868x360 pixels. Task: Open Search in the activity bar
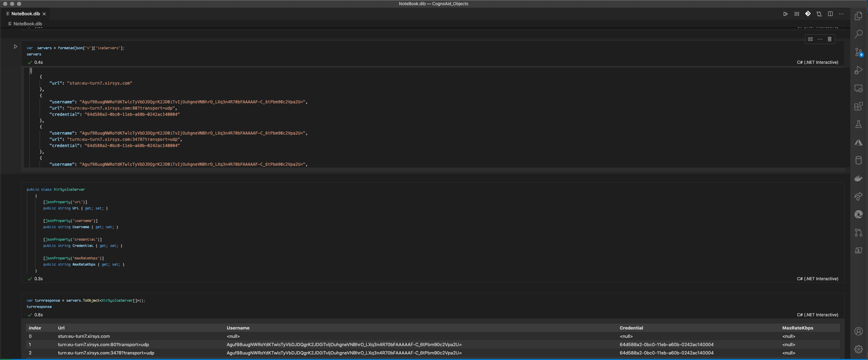(x=859, y=34)
